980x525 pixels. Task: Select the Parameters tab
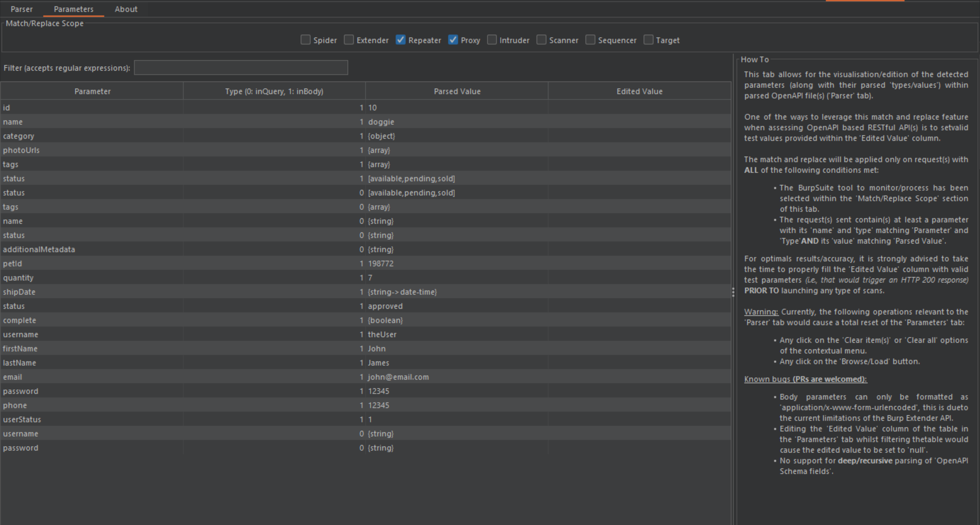(73, 9)
